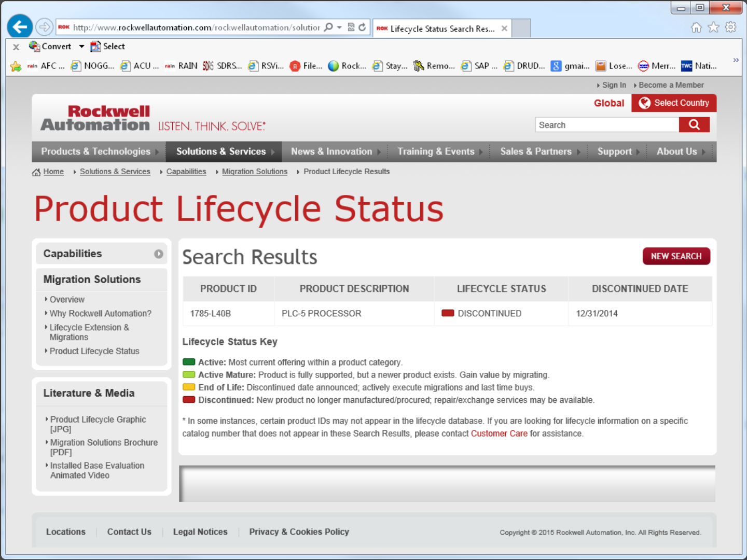Click the Select PDF toolbar button
Screen dimensions: 747x560
coord(107,46)
